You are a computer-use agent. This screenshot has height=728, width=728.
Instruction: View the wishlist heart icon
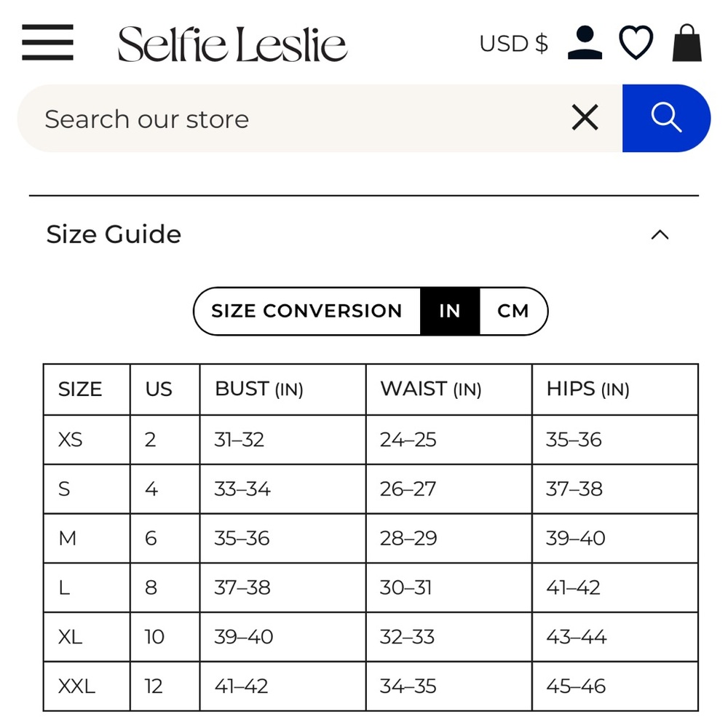point(636,43)
